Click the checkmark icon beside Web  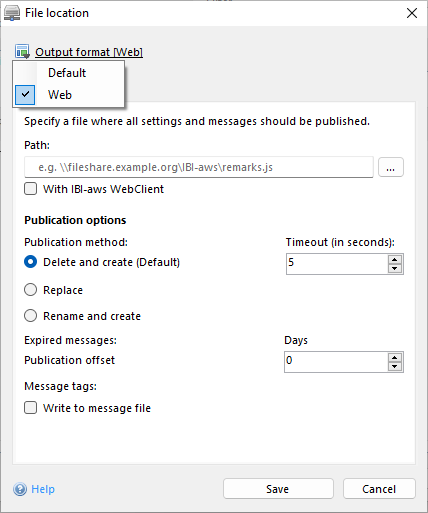(x=25, y=95)
